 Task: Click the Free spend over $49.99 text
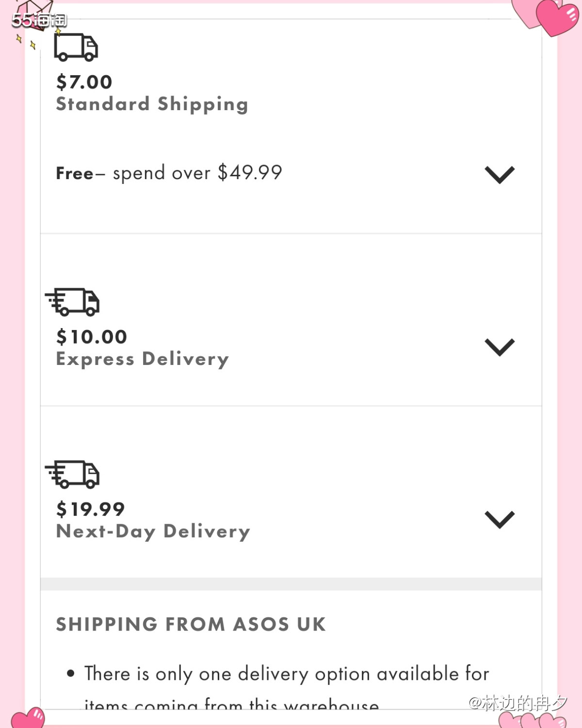click(169, 173)
